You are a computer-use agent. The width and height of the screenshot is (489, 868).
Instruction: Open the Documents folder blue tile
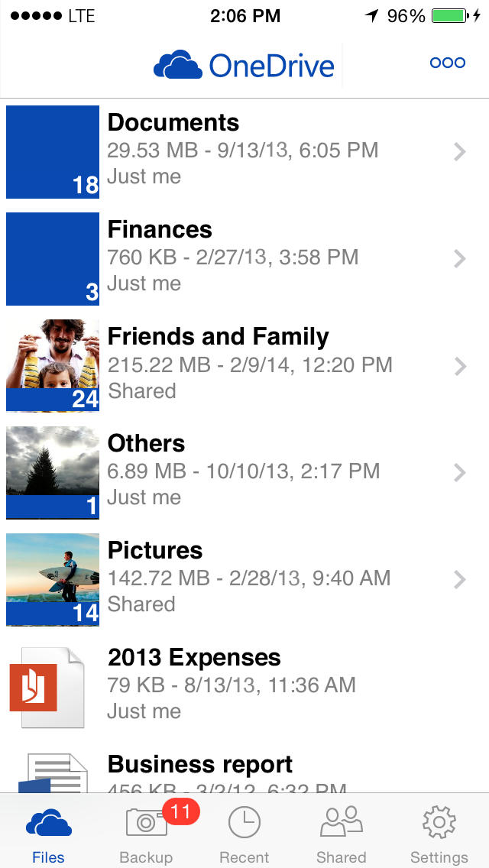(x=53, y=151)
